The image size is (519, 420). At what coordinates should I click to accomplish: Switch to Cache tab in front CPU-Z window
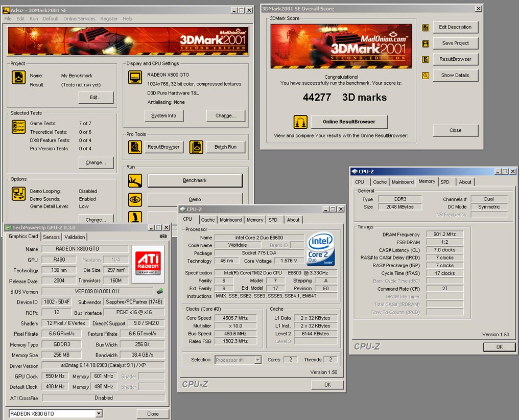208,220
